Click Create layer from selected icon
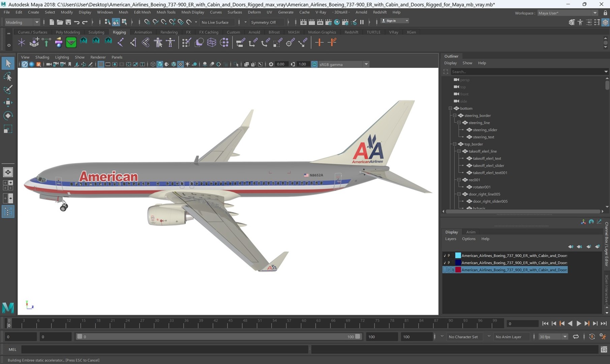Viewport: 610px width, 364px height. tap(597, 247)
